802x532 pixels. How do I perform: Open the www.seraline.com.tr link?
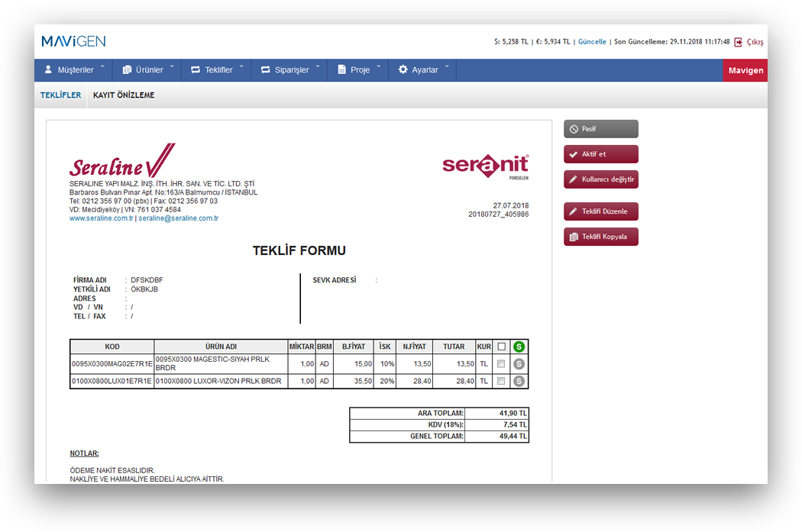tap(102, 218)
